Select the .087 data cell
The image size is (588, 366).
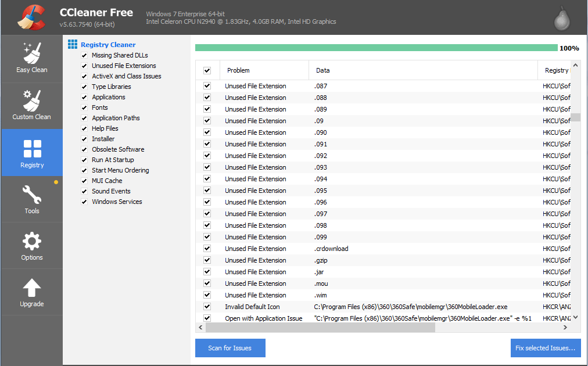[321, 86]
